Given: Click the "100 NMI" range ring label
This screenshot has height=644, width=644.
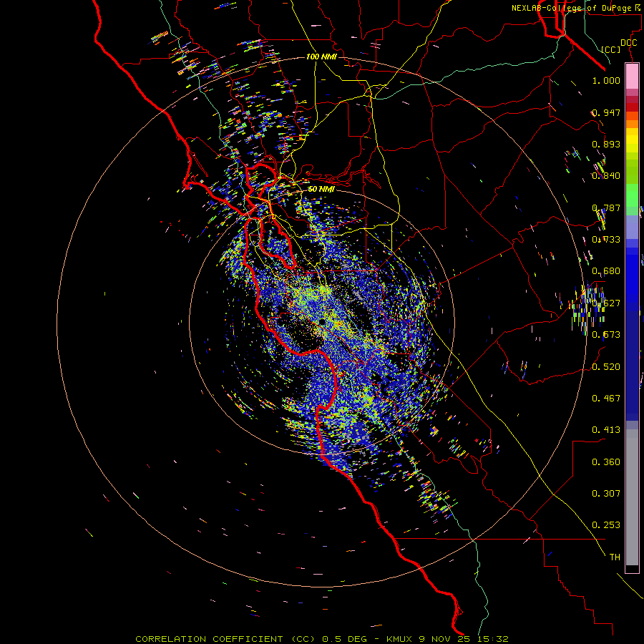Looking at the screenshot, I should pyautogui.click(x=321, y=57).
